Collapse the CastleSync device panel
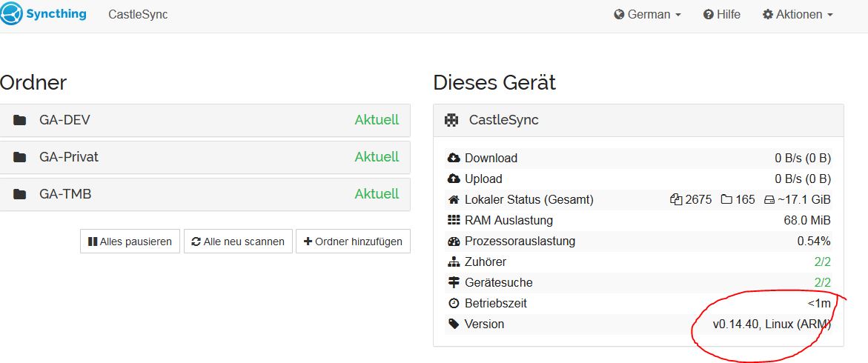Screen dimensions: 868x363 click(x=639, y=120)
